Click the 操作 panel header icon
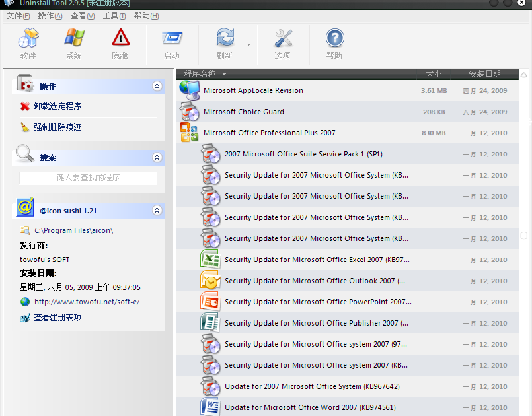 pos(26,83)
